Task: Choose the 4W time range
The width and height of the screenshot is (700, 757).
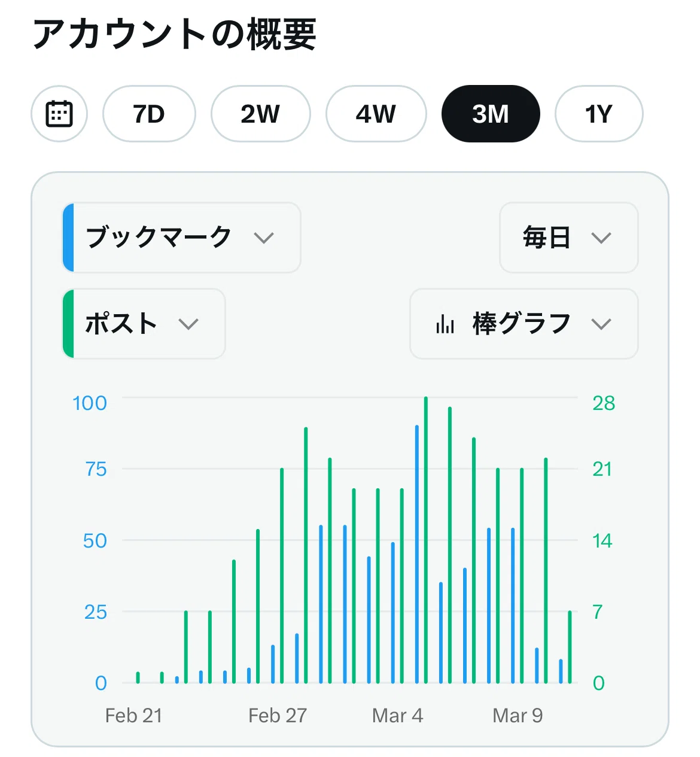Action: coord(376,114)
